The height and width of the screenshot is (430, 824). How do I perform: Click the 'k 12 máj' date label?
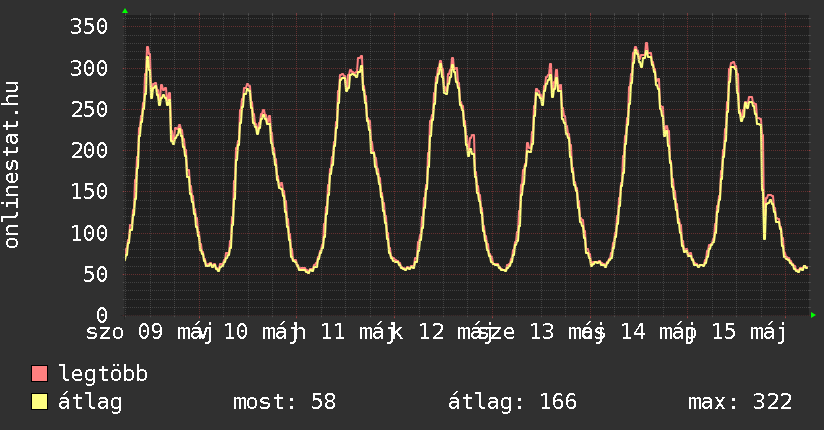coord(442,332)
